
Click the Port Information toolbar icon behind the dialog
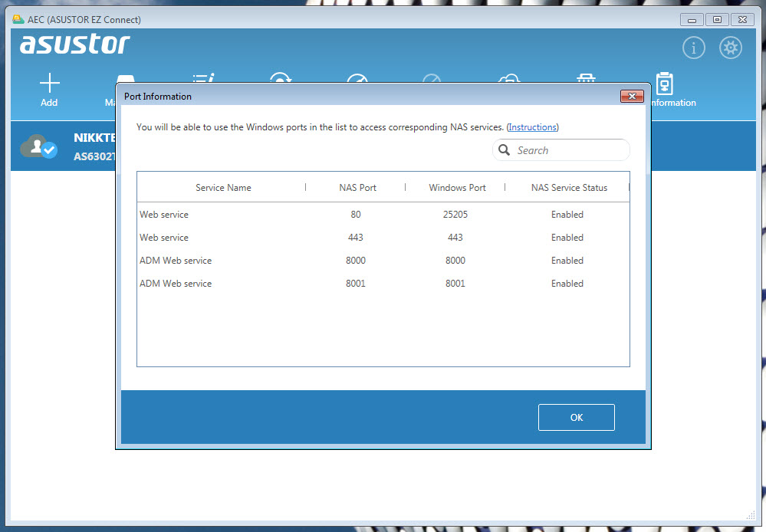point(664,84)
